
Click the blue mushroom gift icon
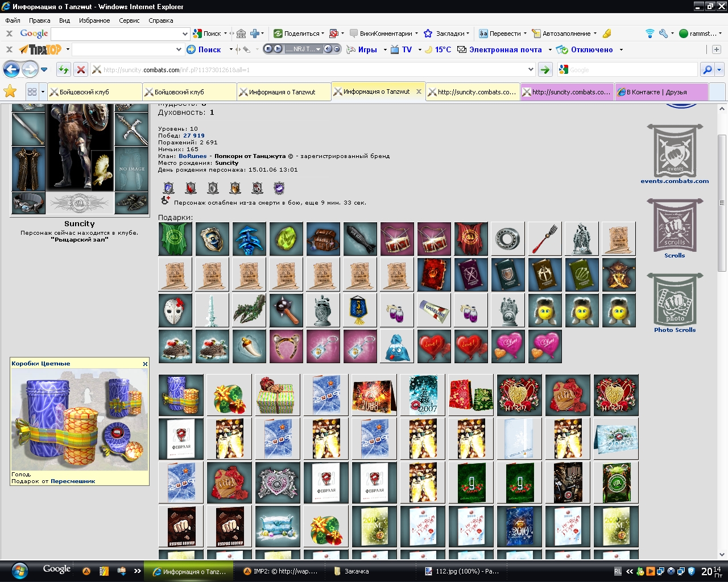coord(249,239)
